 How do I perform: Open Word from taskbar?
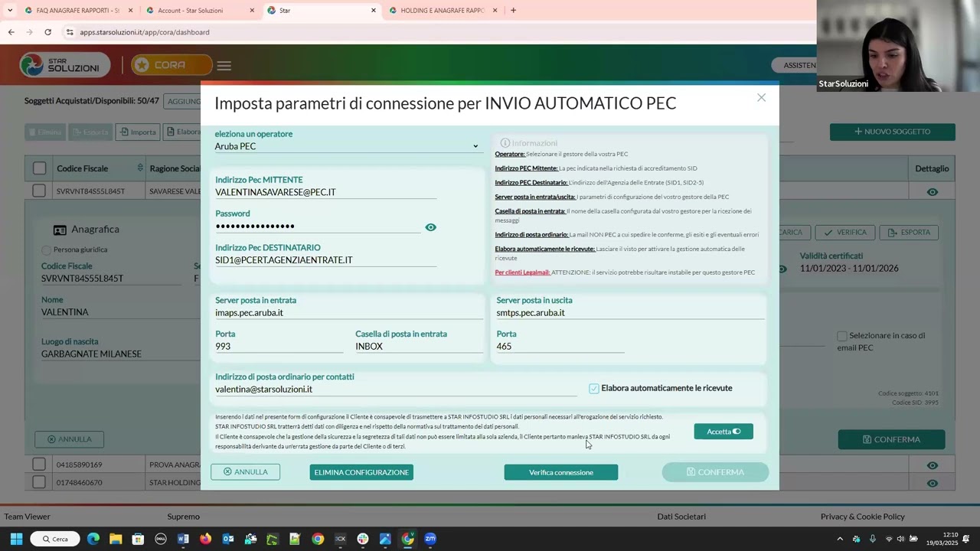pos(183,539)
